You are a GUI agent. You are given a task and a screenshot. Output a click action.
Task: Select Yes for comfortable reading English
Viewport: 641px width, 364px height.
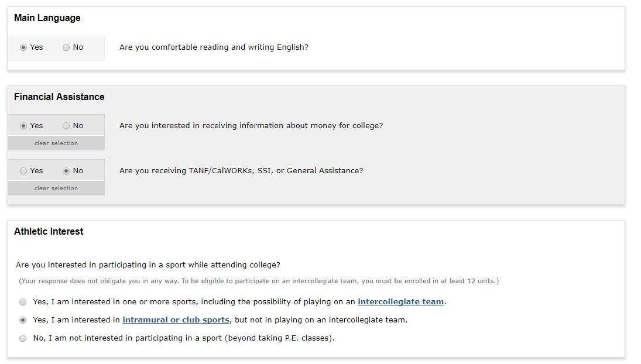click(x=23, y=47)
